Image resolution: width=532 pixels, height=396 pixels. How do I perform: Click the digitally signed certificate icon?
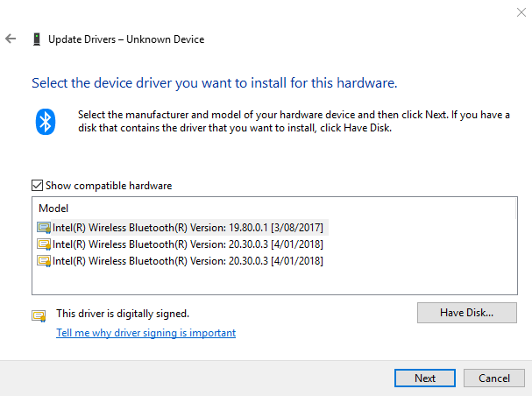[39, 315]
